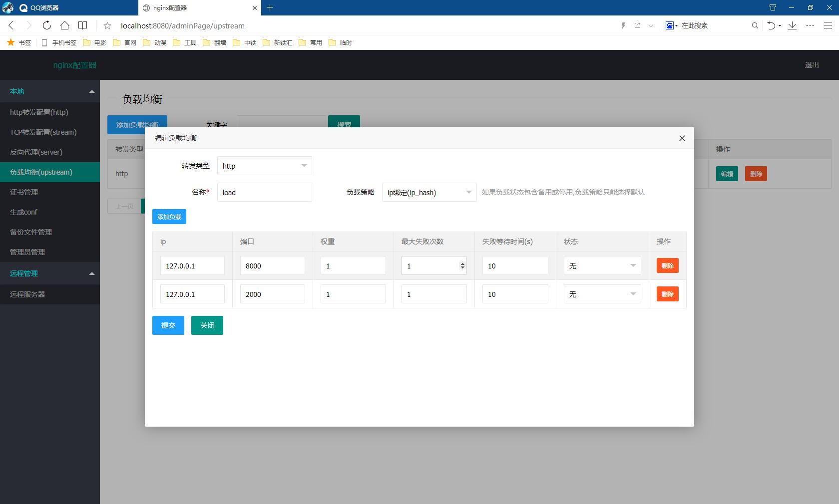Viewport: 839px width, 504px height.
Task: Open the 常用 bookmark folder
Action: pos(311,42)
